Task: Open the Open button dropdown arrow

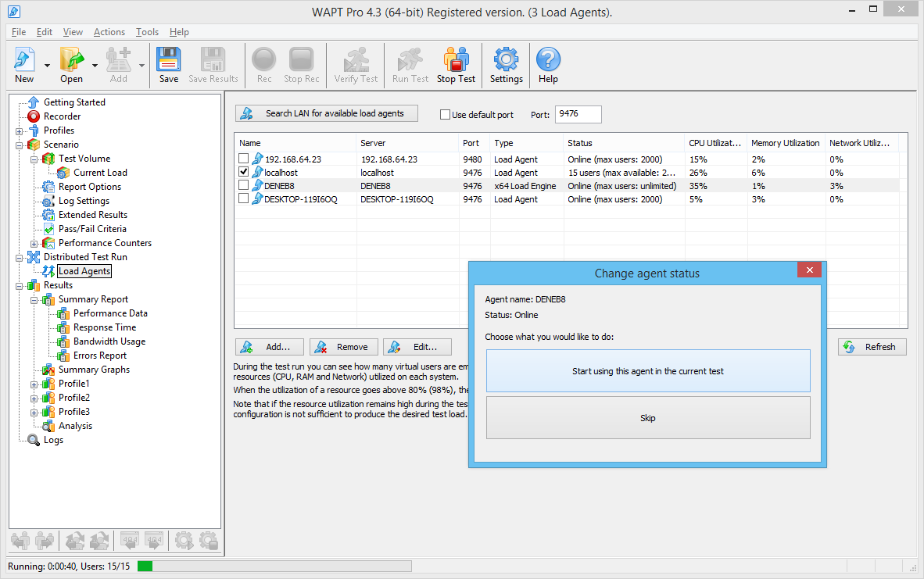Action: [x=95, y=66]
